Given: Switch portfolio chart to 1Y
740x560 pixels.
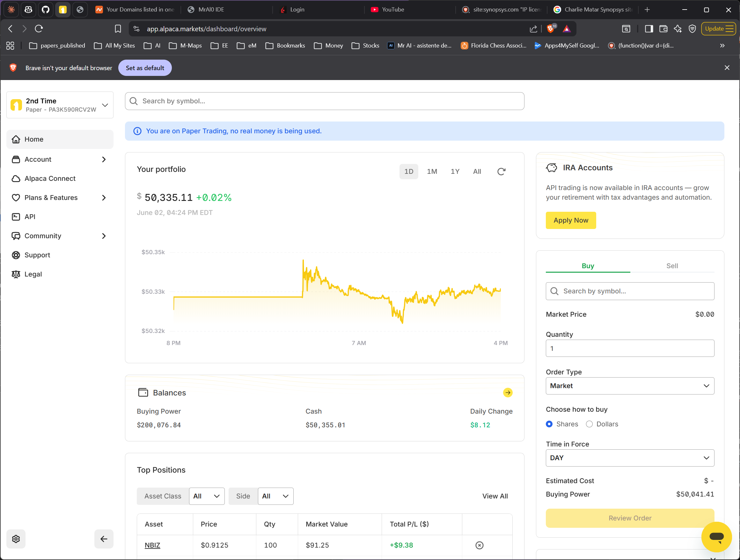Looking at the screenshot, I should 455,172.
